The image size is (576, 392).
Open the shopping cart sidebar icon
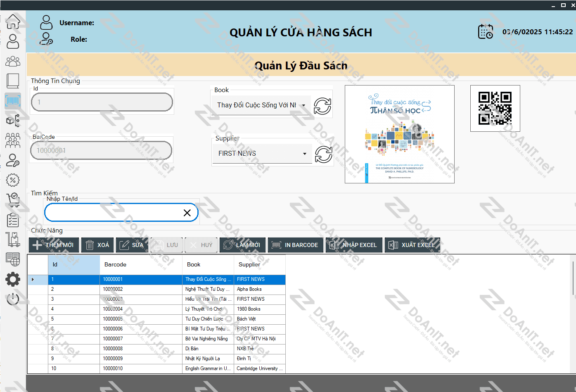pos(13,200)
